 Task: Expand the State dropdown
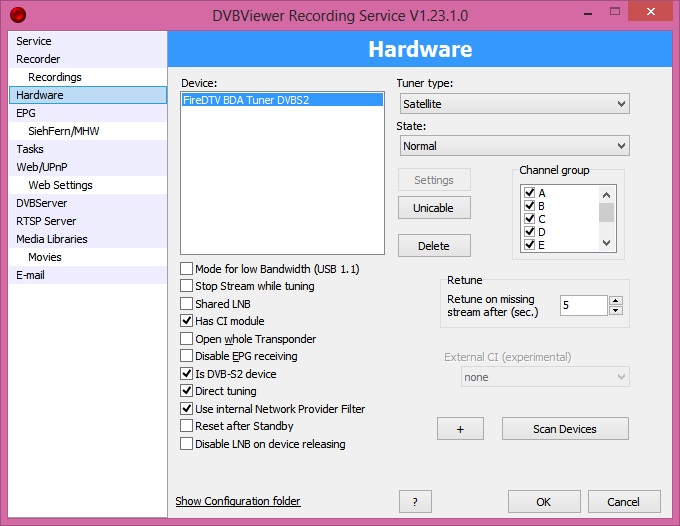click(x=514, y=146)
